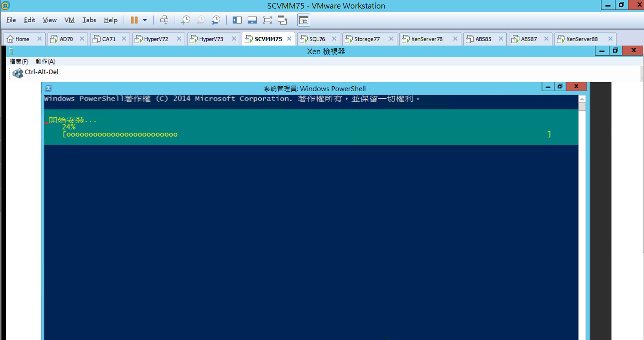This screenshot has height=340, width=644.
Task: Switch to the ABS85 tab
Action: (x=485, y=39)
